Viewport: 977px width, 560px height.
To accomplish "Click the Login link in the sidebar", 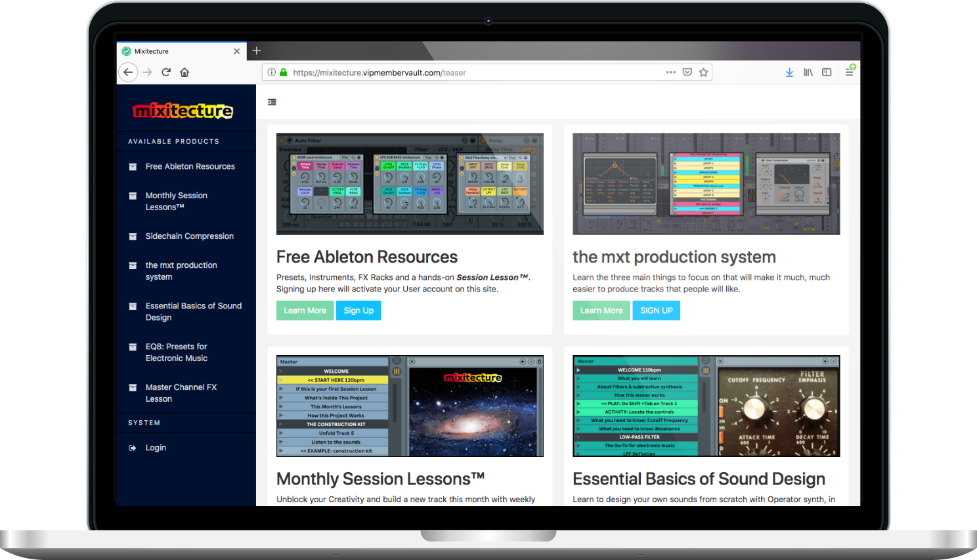I will tap(156, 448).
